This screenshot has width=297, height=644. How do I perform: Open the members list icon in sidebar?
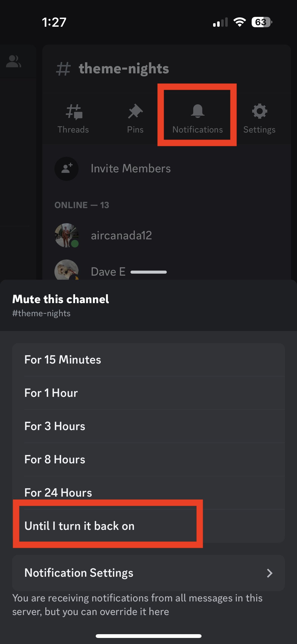14,61
